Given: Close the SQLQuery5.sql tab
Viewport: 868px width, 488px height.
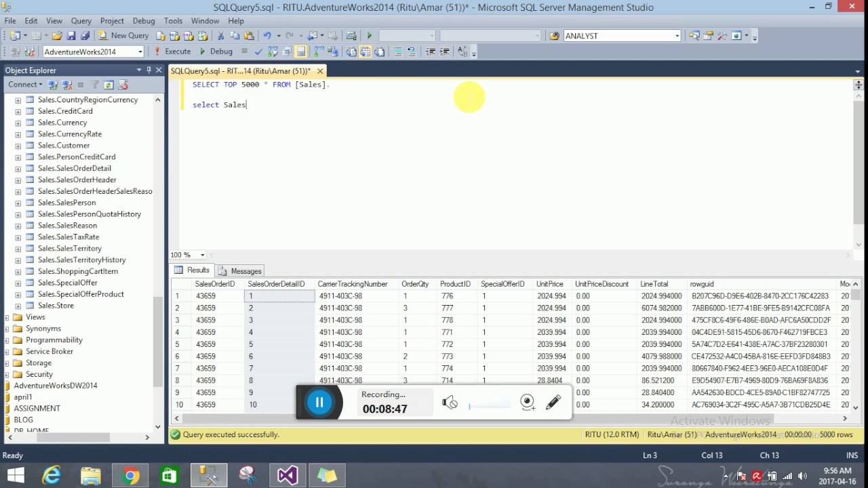Looking at the screenshot, I should point(320,70).
